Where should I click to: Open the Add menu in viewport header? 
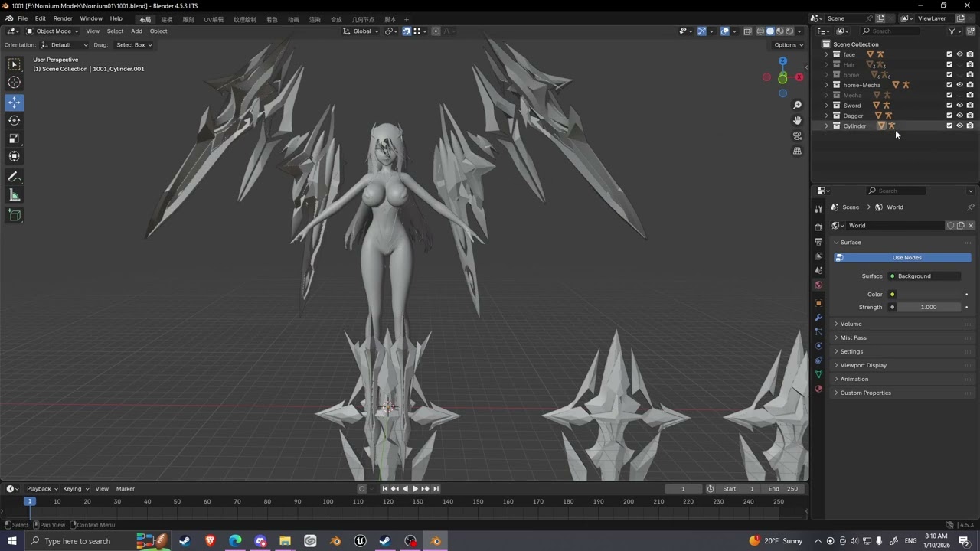[x=136, y=31]
